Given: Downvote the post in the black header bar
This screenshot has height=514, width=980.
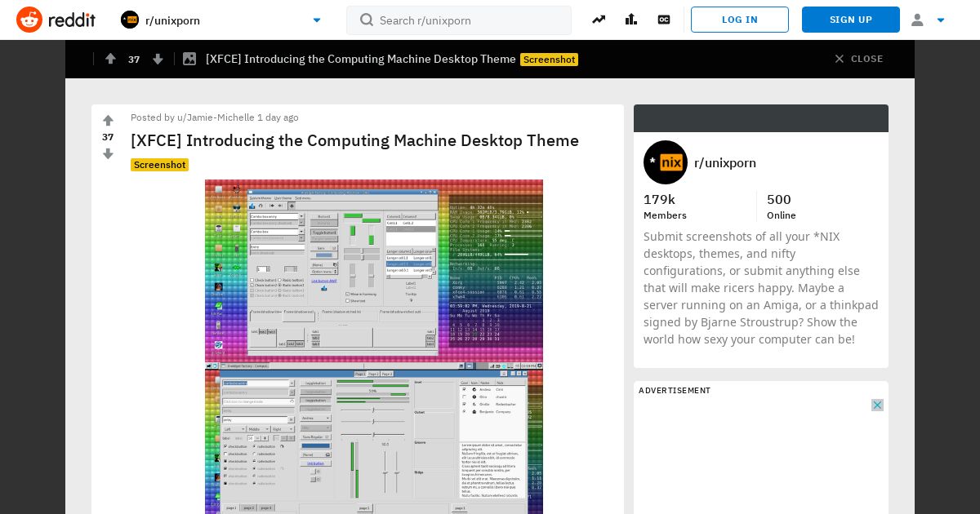Looking at the screenshot, I should pyautogui.click(x=158, y=59).
